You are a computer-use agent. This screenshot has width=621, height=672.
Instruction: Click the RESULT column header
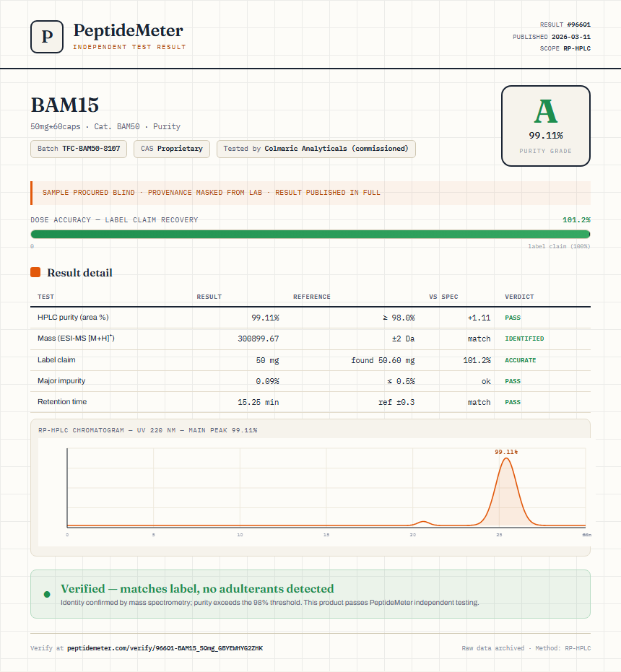[x=209, y=297]
